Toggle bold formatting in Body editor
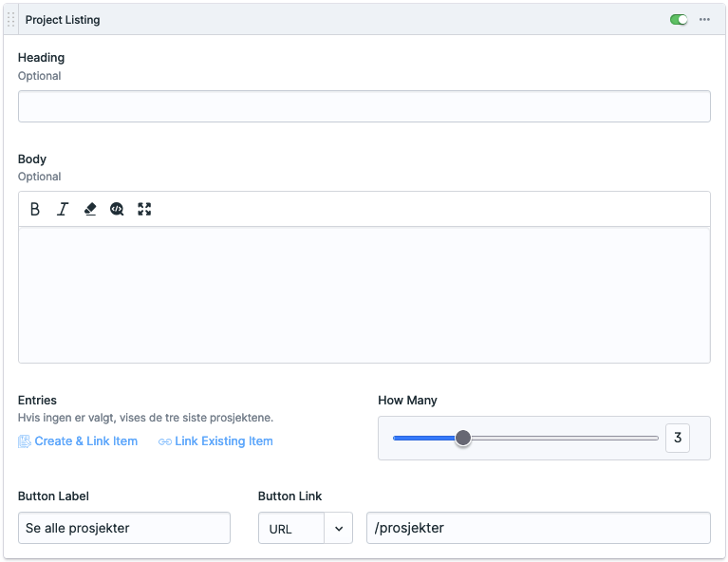Screen dimensions: 728x562 click(35, 209)
